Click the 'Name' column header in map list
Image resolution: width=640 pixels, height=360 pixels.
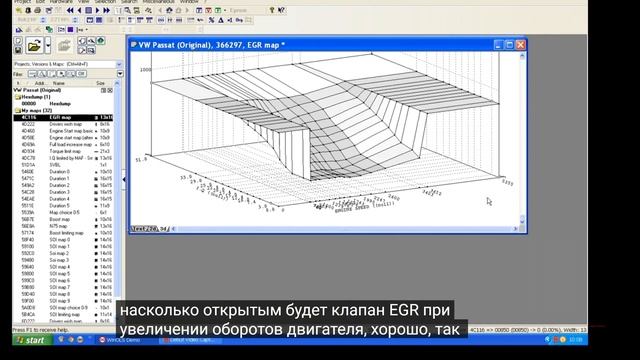tap(58, 83)
